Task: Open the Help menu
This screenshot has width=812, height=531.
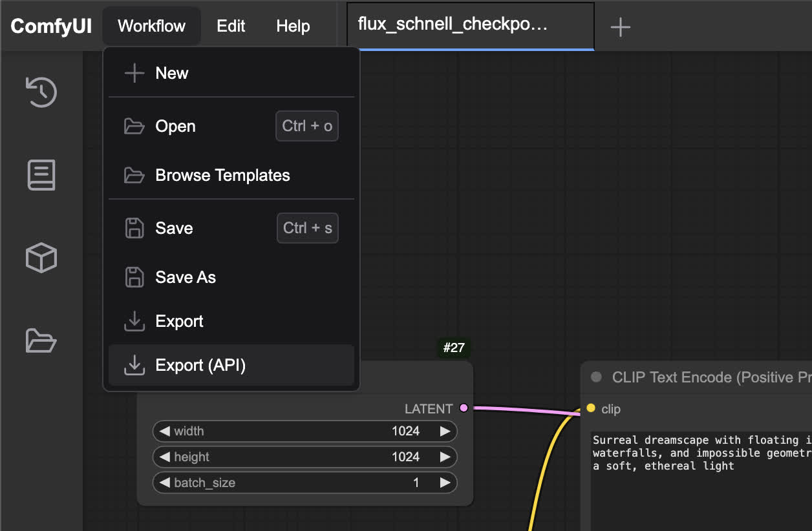Action: tap(293, 26)
